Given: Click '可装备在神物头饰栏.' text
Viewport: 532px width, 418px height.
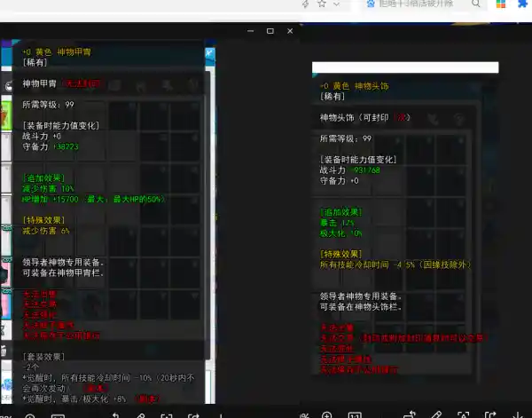Looking at the screenshot, I should pyautogui.click(x=361, y=307).
